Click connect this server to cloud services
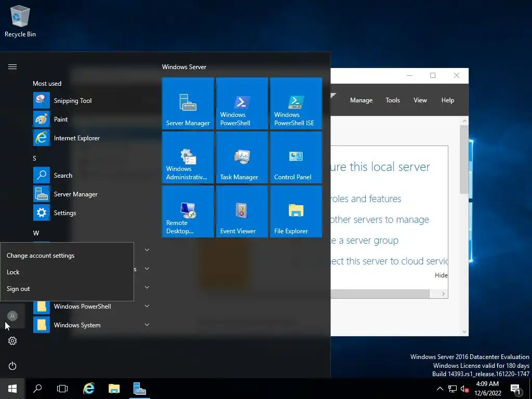 point(389,261)
